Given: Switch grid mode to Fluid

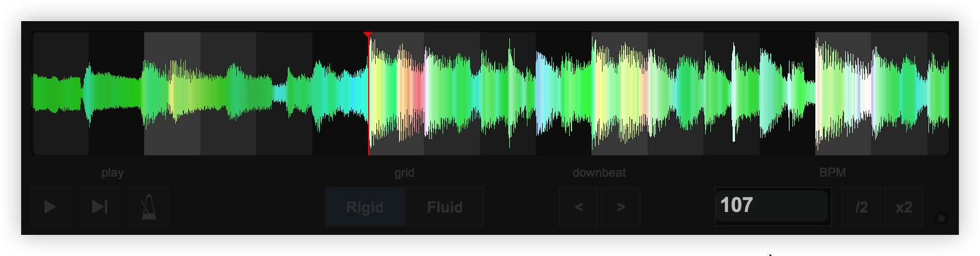Looking at the screenshot, I should [444, 207].
